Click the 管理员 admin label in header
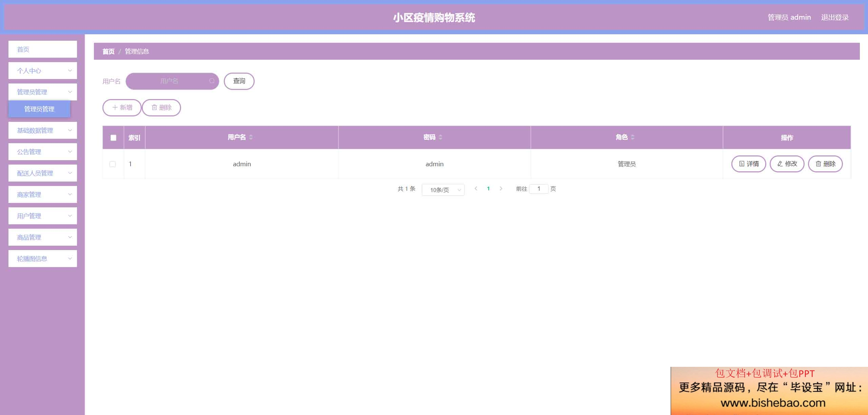This screenshot has width=868, height=415. [789, 17]
